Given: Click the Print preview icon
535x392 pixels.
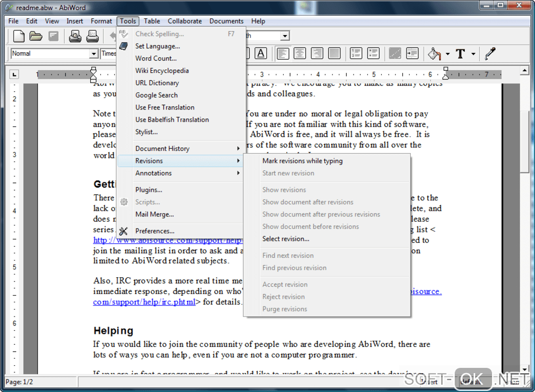Looking at the screenshot, I should (x=75, y=36).
